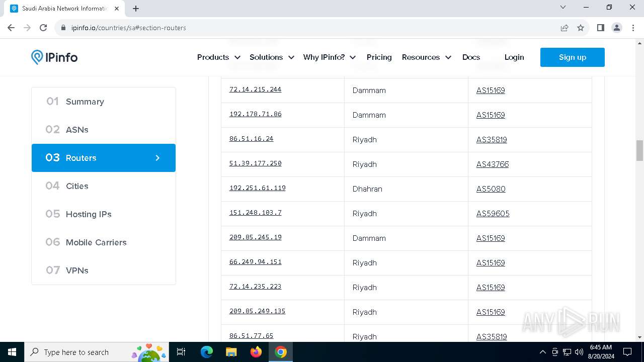Open the tab search chevron
This screenshot has height=362, width=644.
[563, 7]
